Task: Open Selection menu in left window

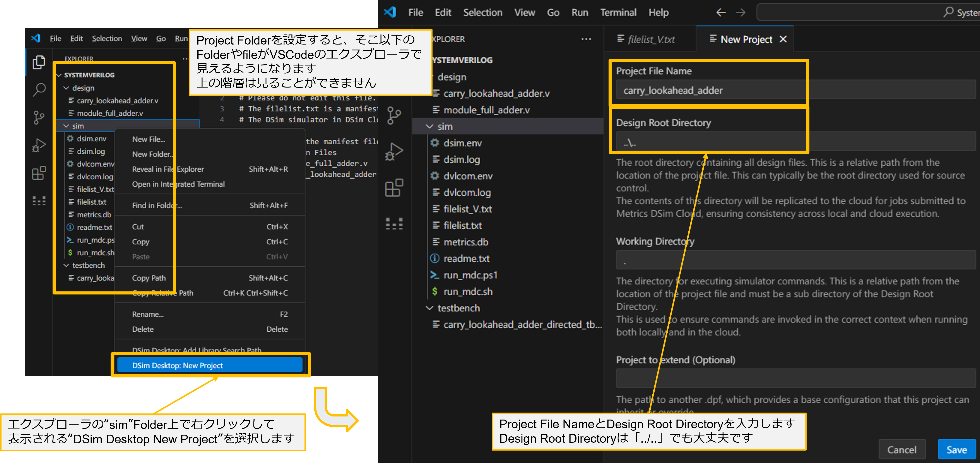Action: click(107, 38)
